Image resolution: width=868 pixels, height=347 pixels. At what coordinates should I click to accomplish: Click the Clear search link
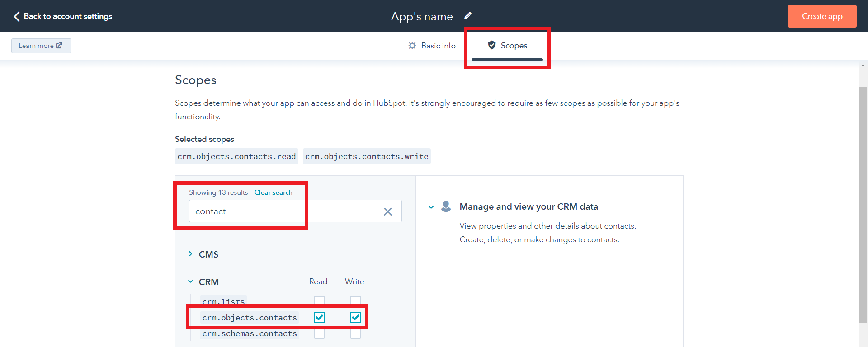pyautogui.click(x=273, y=192)
